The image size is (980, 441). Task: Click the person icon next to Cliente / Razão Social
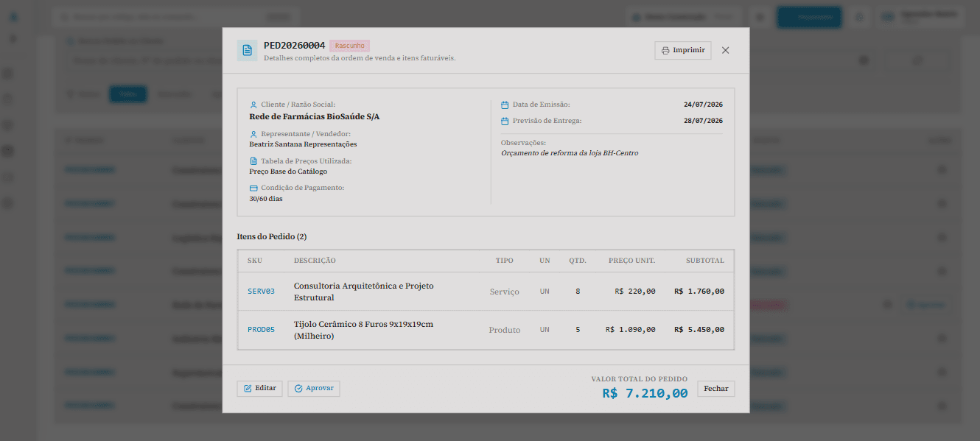tap(253, 105)
